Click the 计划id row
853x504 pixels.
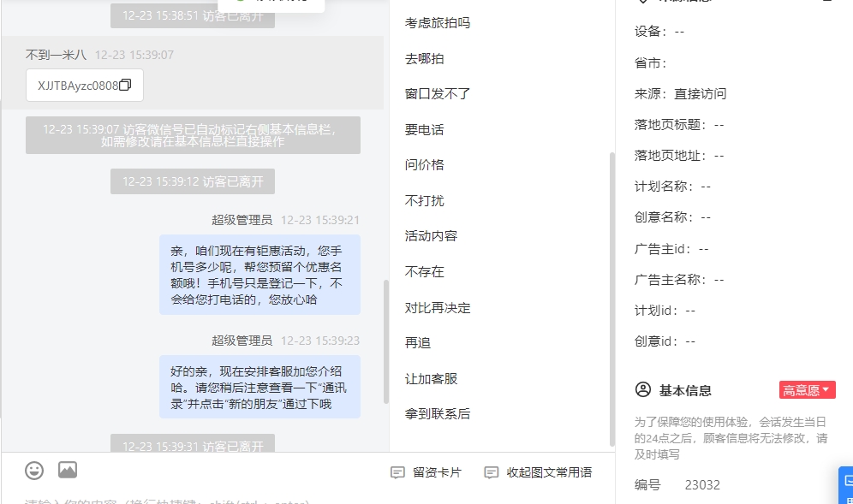pyautogui.click(x=665, y=311)
